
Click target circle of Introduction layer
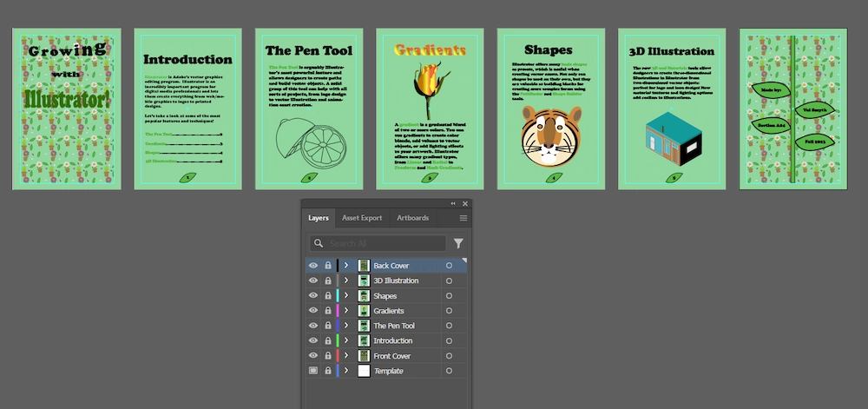[449, 340]
